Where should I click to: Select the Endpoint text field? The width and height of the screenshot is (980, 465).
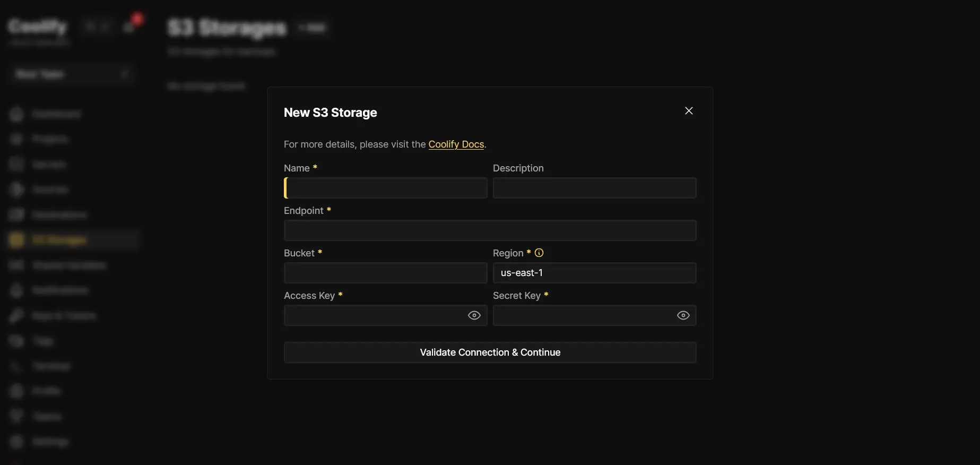pyautogui.click(x=490, y=231)
